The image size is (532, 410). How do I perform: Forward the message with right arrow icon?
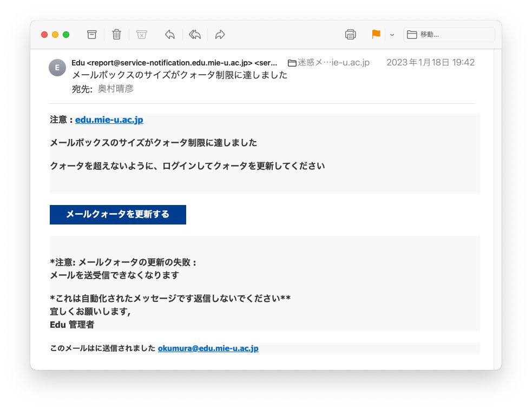tap(220, 35)
